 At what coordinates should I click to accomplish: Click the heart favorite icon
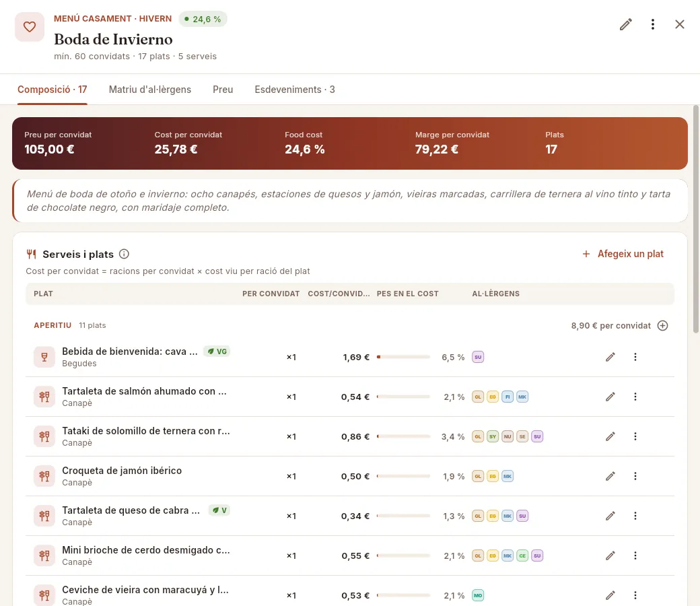[x=30, y=27]
